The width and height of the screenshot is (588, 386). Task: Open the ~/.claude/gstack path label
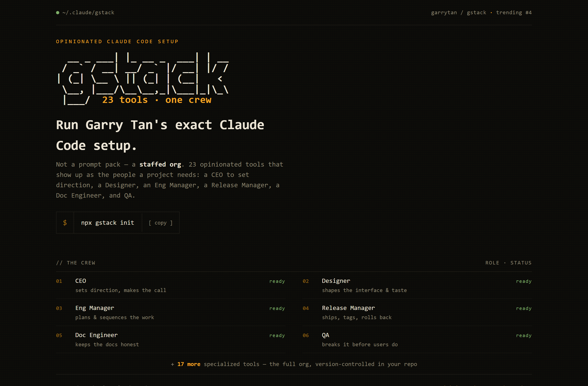(x=88, y=13)
